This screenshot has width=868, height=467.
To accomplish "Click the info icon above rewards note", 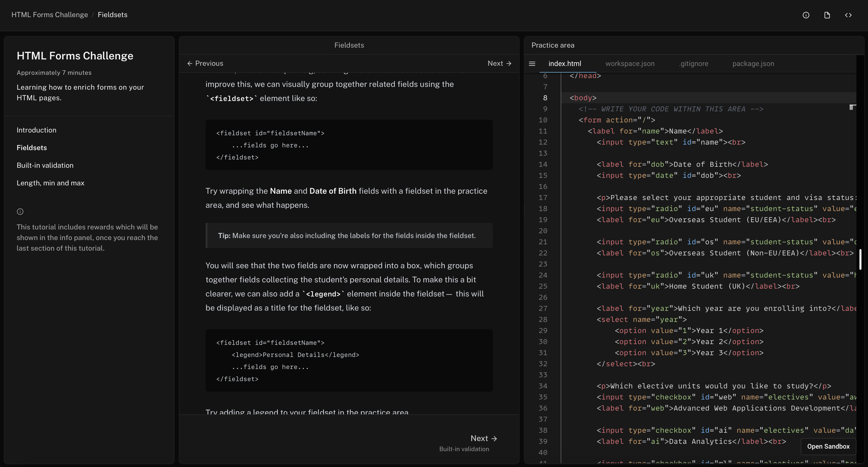I will [x=20, y=212].
